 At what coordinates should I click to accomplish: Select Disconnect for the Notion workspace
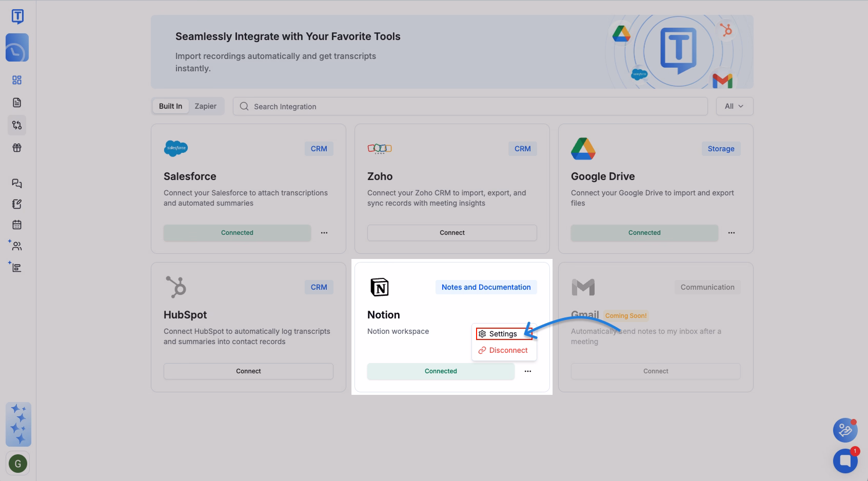point(503,350)
